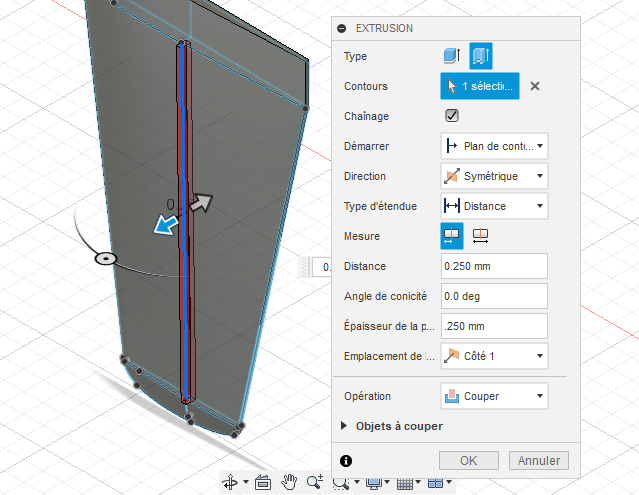Click the Look At icon in the navigation bar
The width and height of the screenshot is (639, 495).
(x=263, y=482)
